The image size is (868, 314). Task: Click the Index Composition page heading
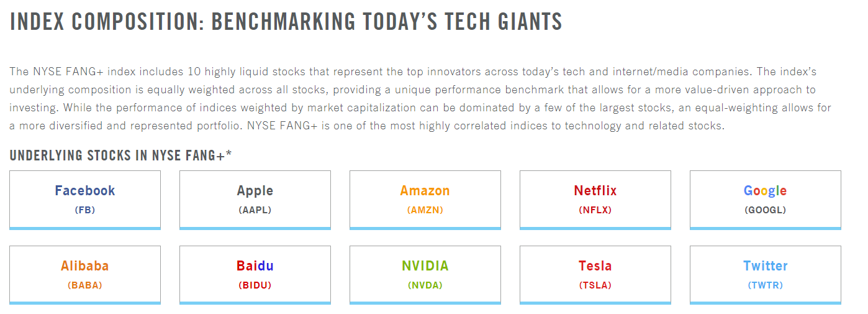coord(286,22)
